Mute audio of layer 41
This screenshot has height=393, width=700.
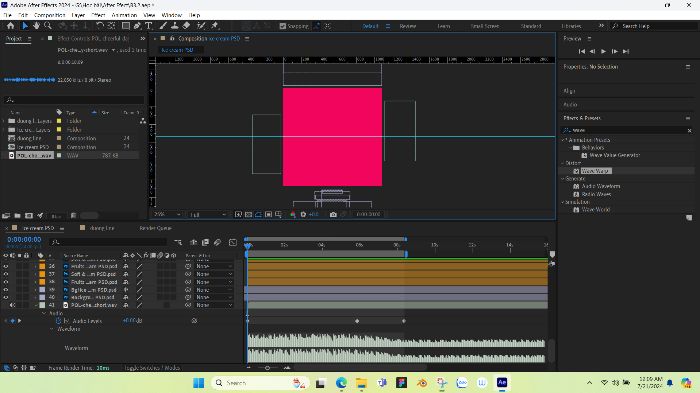point(12,305)
